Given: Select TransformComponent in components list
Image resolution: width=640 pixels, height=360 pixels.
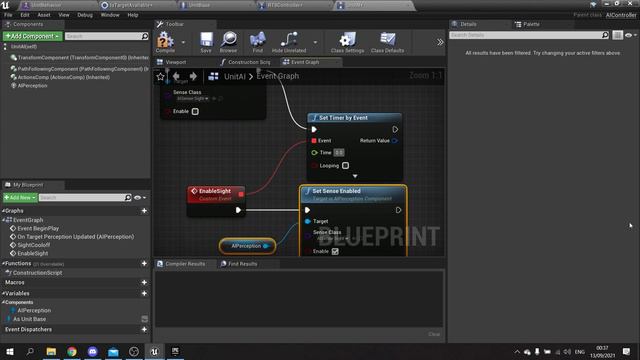Looking at the screenshot, I should (80, 58).
